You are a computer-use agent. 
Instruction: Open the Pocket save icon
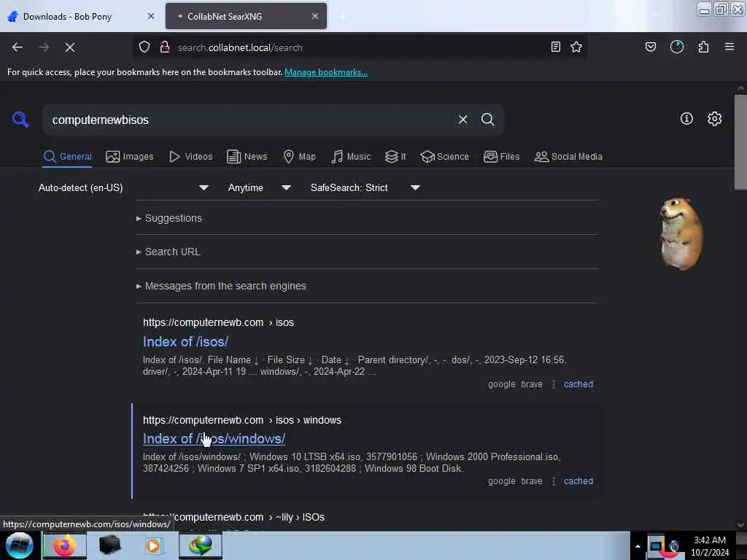tap(651, 47)
